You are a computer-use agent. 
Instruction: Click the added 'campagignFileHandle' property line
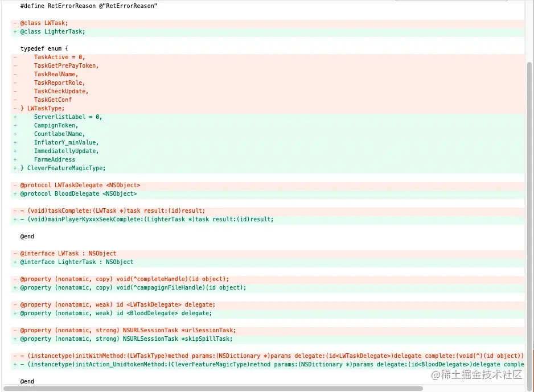pyautogui.click(x=268, y=287)
